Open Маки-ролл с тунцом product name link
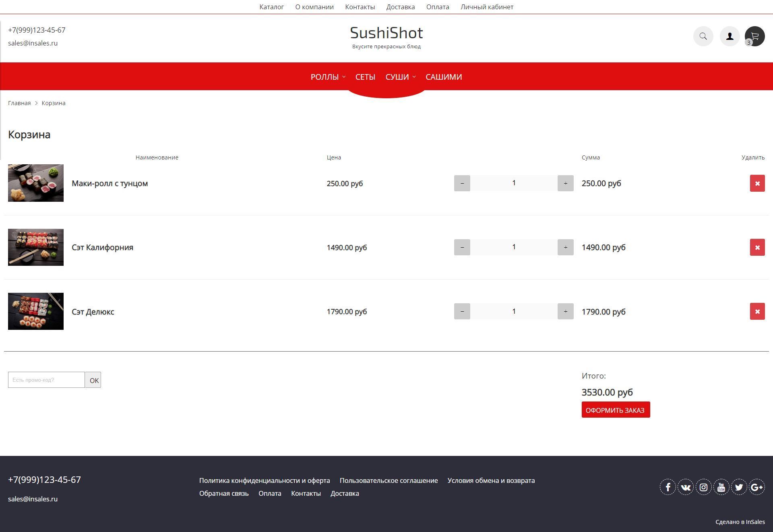 110,183
